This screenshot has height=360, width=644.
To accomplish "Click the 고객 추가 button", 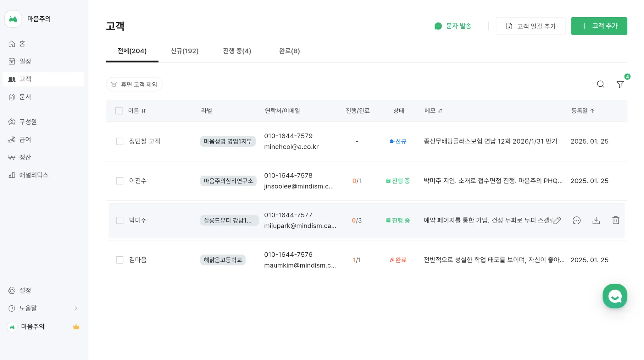I will (x=599, y=26).
